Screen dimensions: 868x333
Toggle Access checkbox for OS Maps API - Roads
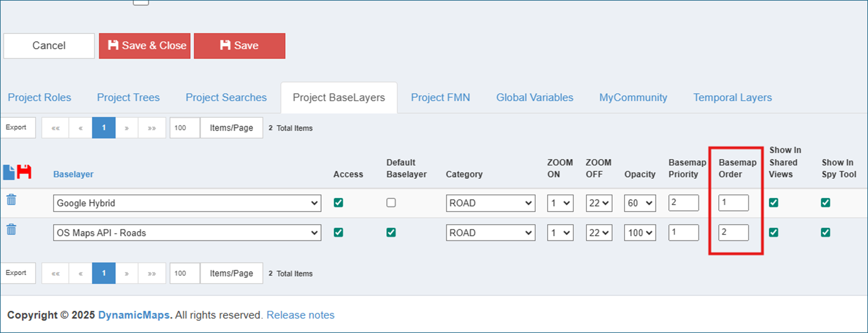338,232
